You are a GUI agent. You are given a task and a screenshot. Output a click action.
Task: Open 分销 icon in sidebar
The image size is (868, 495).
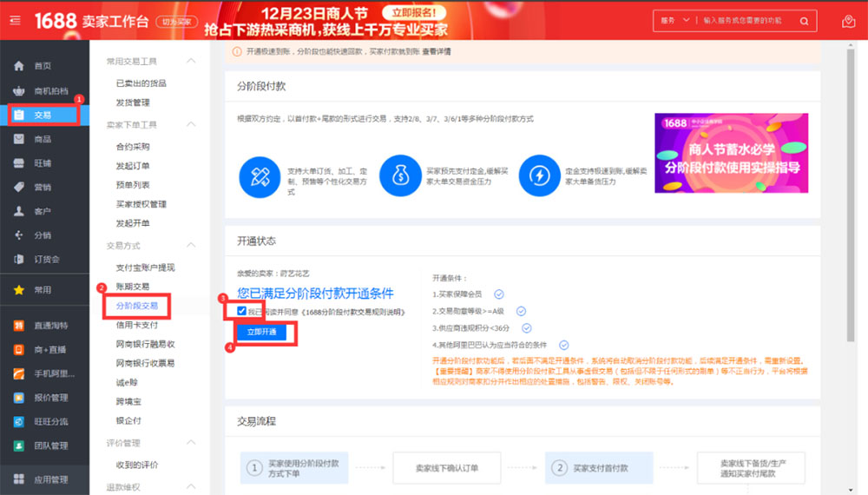(x=19, y=235)
